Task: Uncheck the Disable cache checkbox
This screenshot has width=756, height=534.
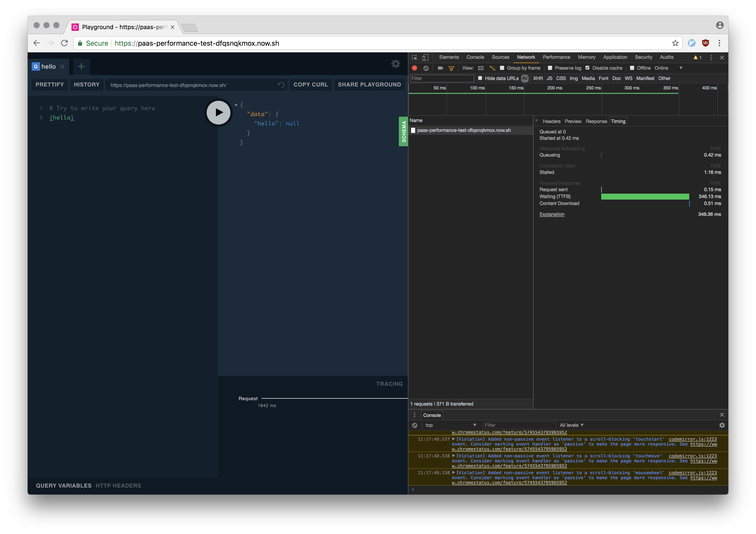Action: 587,68
